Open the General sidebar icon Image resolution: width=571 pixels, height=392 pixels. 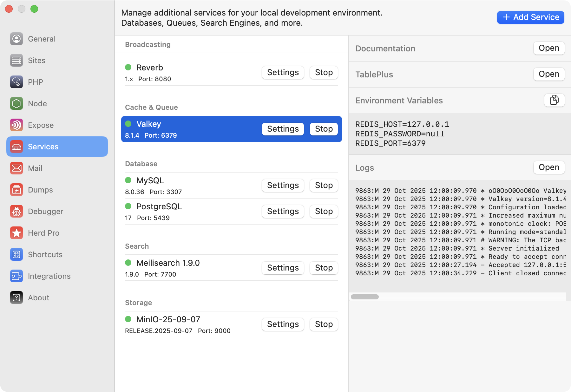[16, 39]
